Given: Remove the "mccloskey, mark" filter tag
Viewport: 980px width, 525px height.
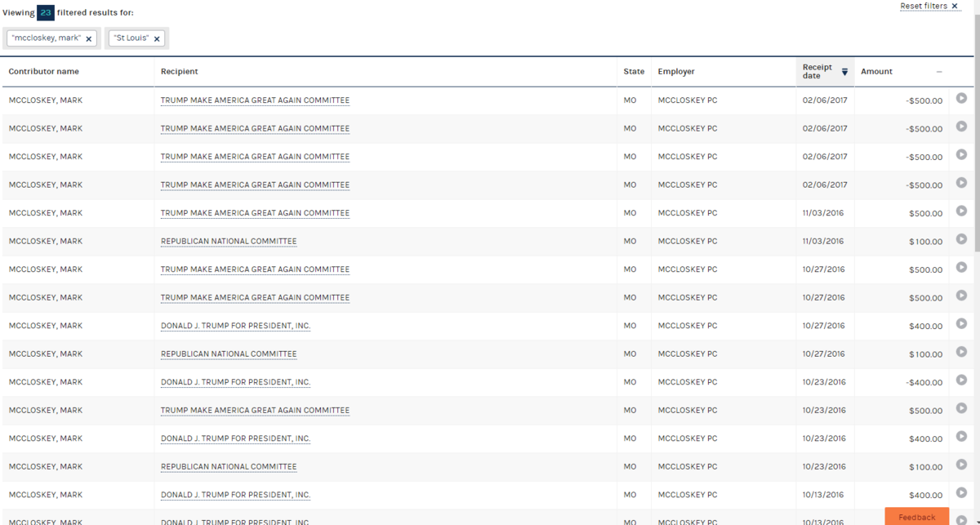Looking at the screenshot, I should [x=89, y=39].
